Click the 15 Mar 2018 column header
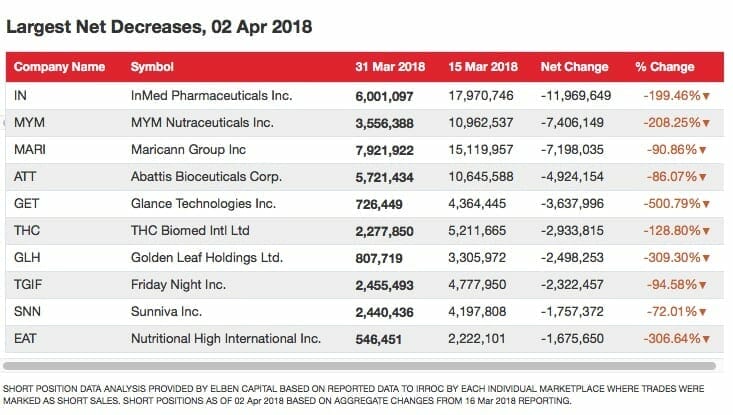 [x=483, y=67]
